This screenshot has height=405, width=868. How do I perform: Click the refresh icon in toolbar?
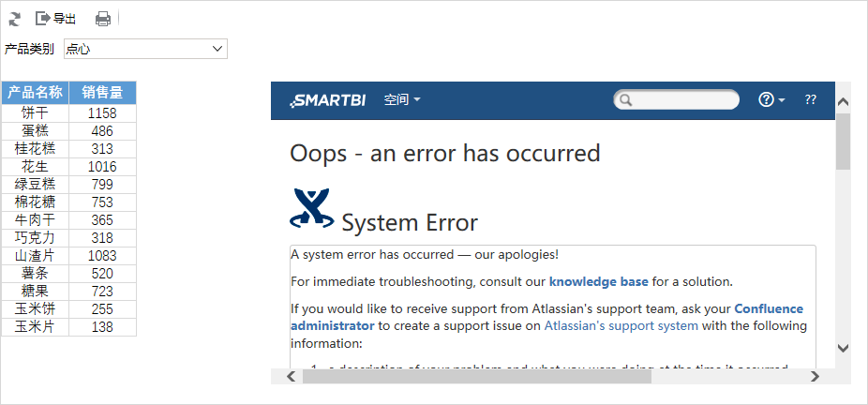(14, 19)
